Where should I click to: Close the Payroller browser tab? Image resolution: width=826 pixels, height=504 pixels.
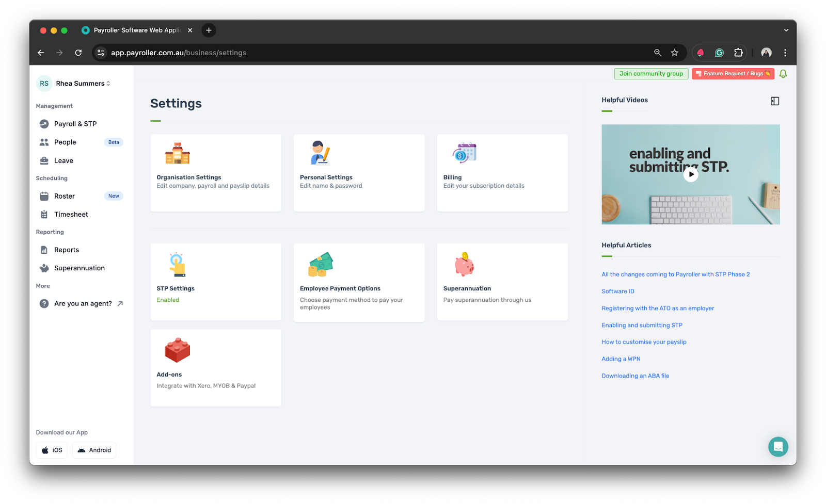pos(190,30)
